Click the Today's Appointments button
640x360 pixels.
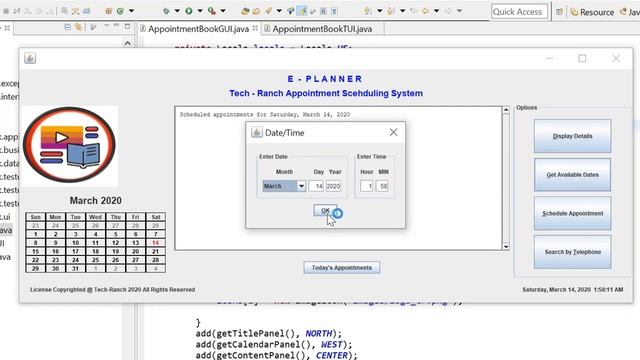342,268
